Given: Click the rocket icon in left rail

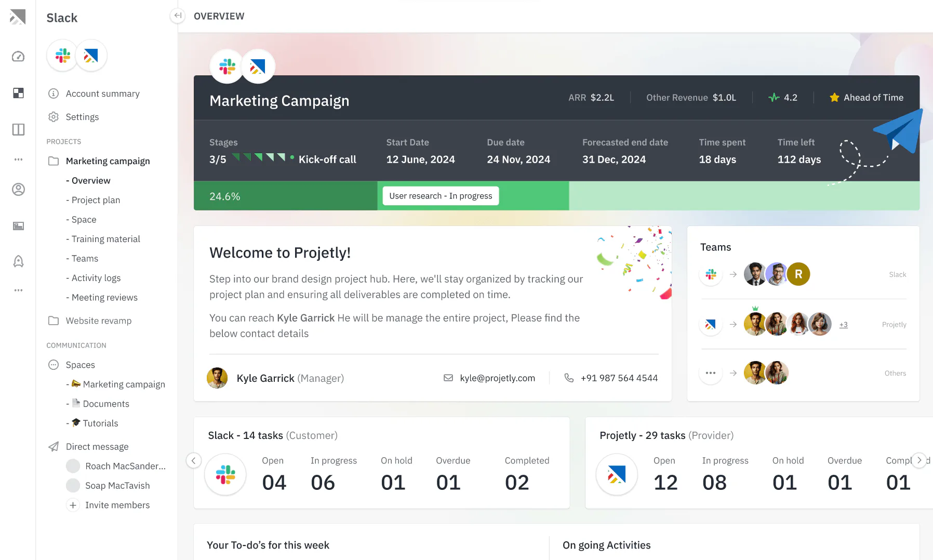Looking at the screenshot, I should (x=18, y=261).
